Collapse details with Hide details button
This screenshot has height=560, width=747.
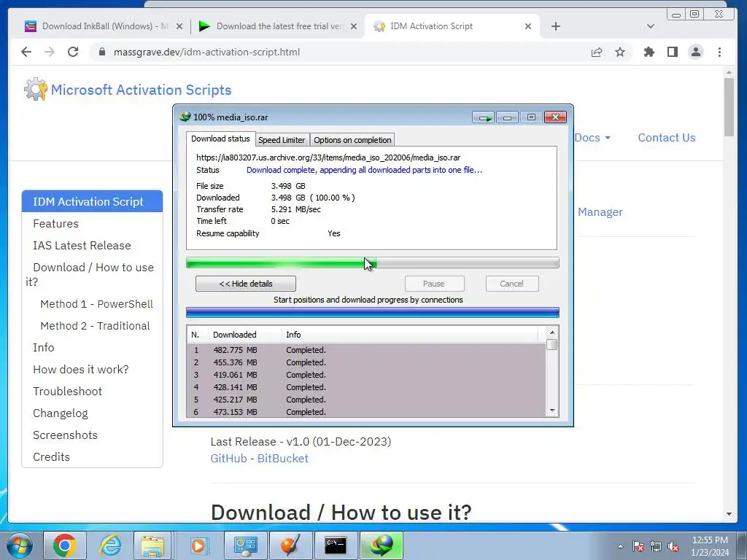[245, 284]
